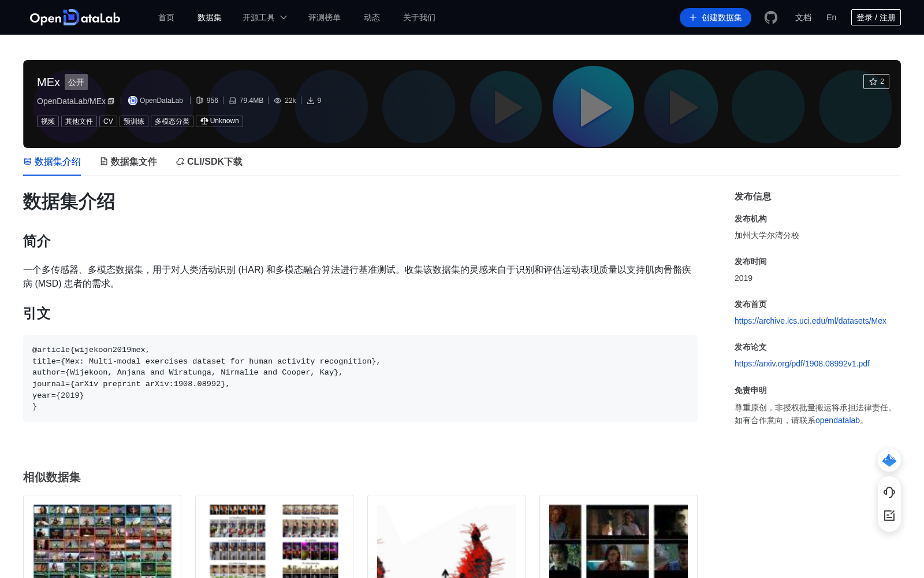
Task: Click the storage size icon beside 79.4MB
Action: (x=233, y=101)
